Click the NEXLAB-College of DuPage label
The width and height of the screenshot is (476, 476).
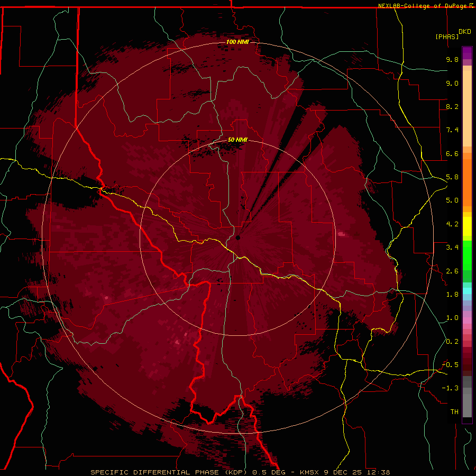click(x=424, y=6)
